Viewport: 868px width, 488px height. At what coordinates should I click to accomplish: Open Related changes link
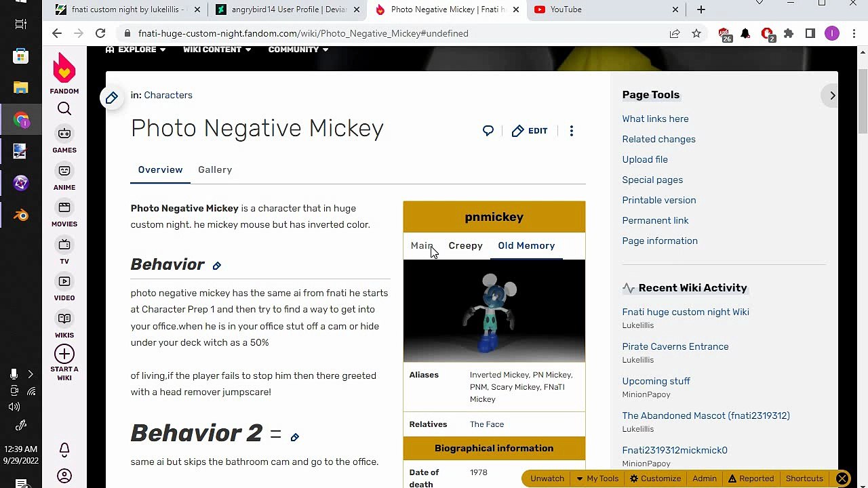pos(659,139)
